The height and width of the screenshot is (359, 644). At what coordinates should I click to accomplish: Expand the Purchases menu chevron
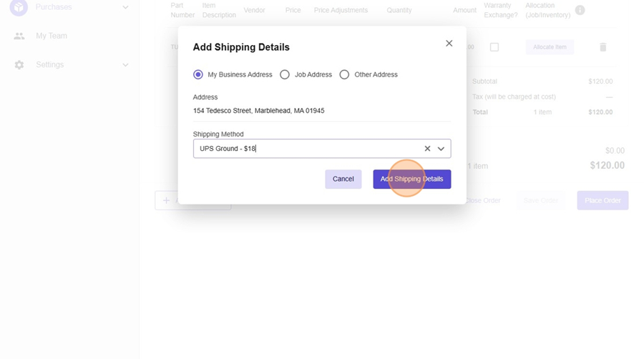[x=125, y=7]
